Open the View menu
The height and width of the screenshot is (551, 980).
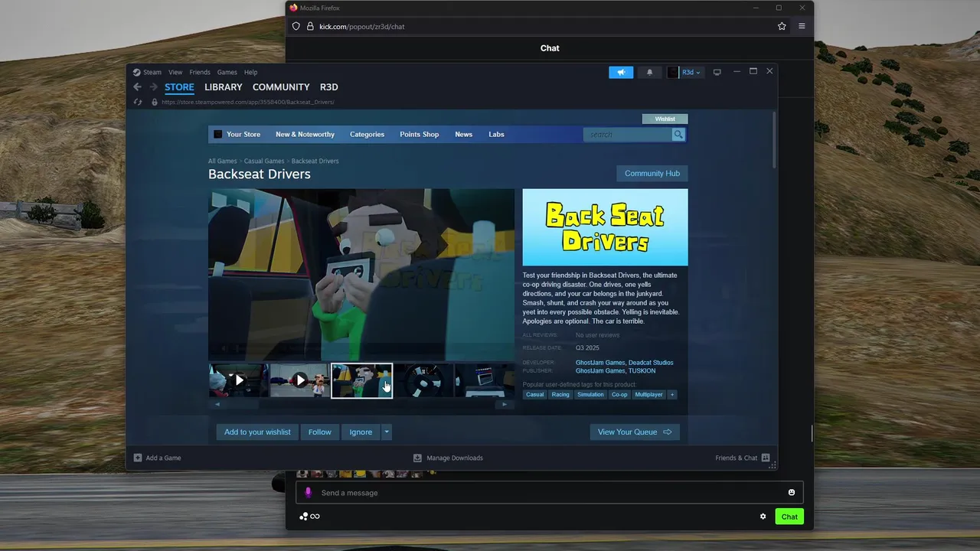pyautogui.click(x=175, y=72)
